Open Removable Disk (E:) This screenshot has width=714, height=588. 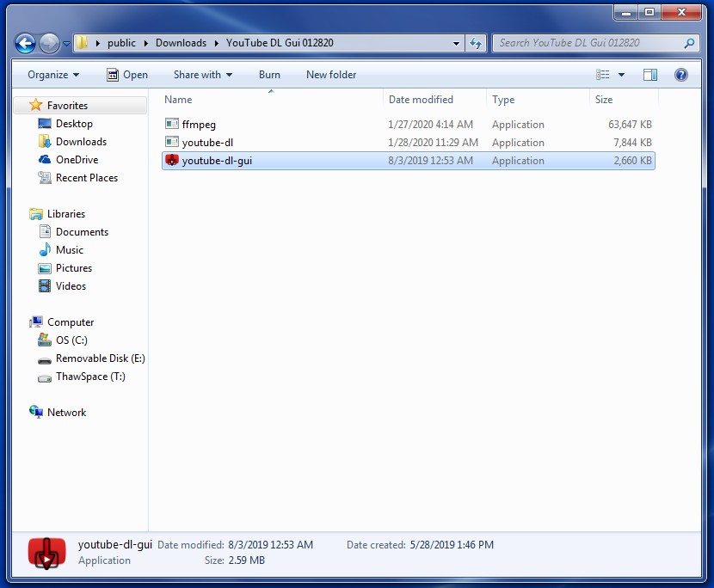click(100, 358)
